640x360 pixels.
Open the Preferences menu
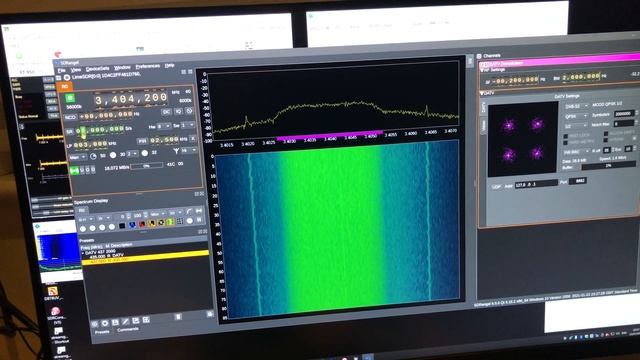(x=147, y=66)
